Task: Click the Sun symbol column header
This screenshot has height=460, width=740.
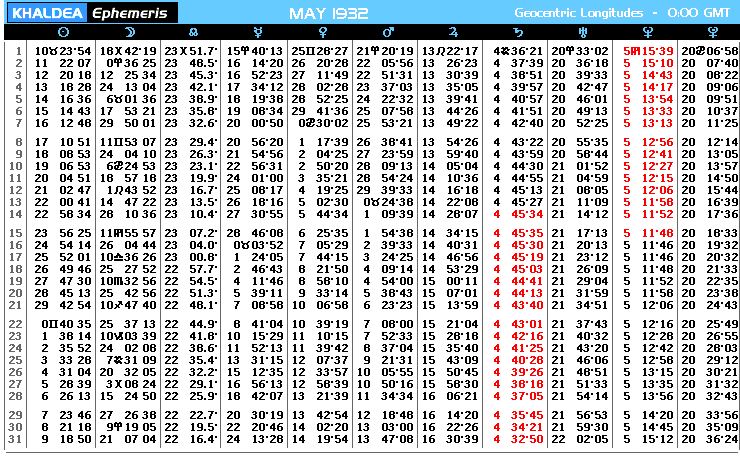Action: pyautogui.click(x=63, y=32)
